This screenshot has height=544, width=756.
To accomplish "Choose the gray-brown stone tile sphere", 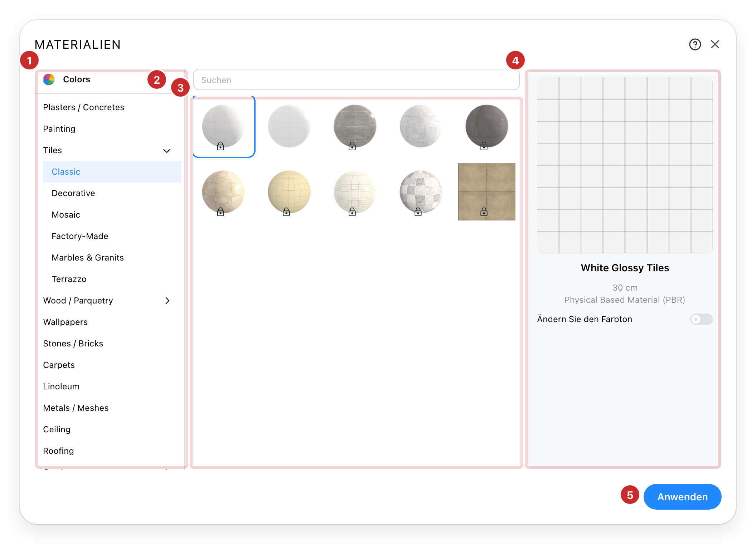I will coord(355,126).
